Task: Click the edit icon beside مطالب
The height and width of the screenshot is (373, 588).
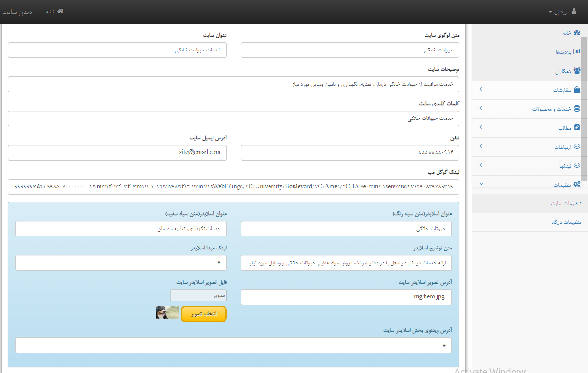Action: point(576,128)
